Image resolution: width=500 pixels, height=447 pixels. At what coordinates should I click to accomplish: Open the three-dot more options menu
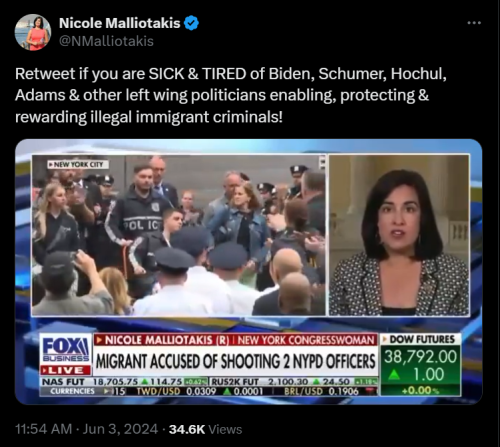click(x=474, y=23)
